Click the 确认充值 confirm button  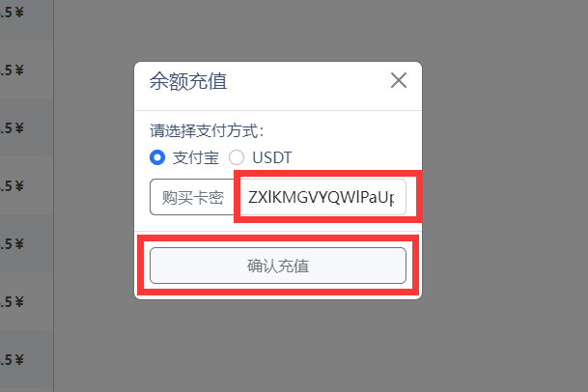point(278,266)
